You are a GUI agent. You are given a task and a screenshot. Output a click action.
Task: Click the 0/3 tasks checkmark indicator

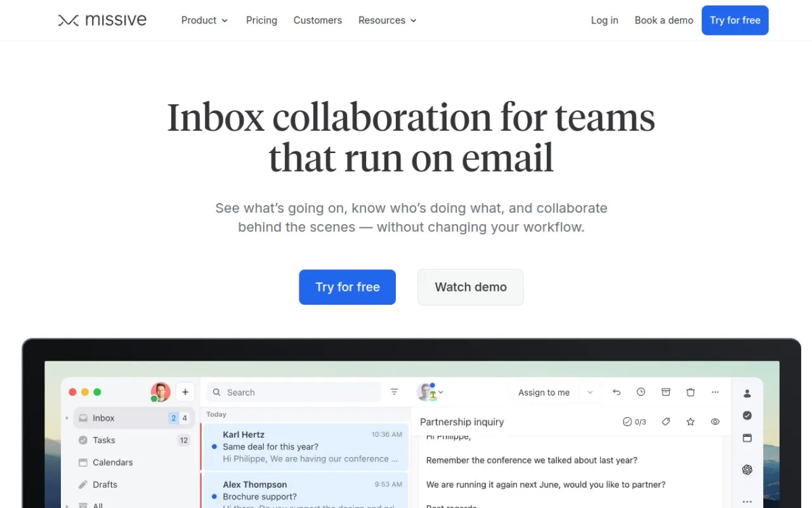[634, 422]
